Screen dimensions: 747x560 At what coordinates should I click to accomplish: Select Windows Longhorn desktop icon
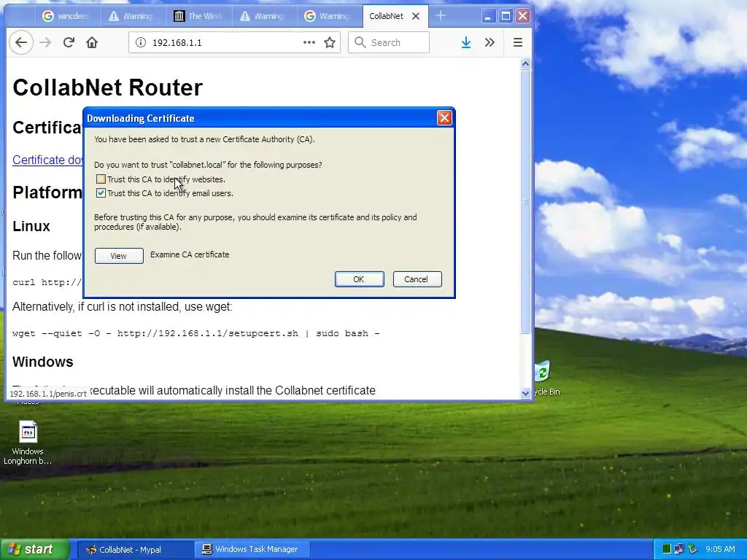27,443
